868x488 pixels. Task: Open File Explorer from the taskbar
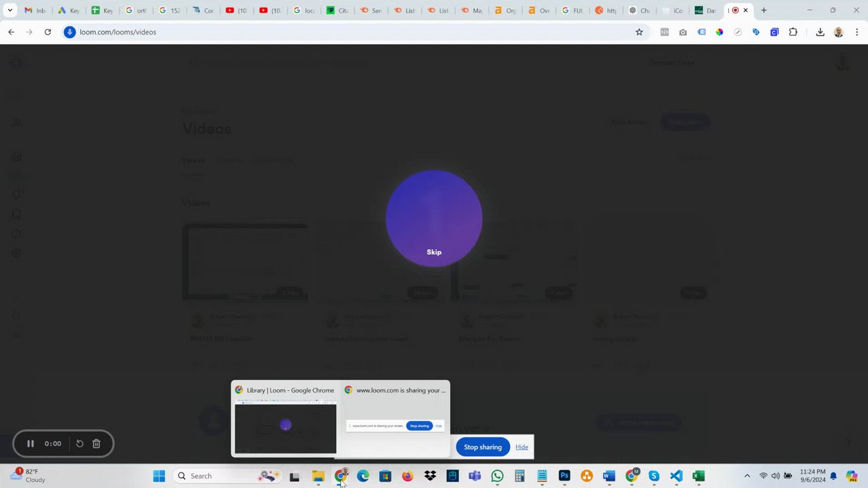[318, 476]
